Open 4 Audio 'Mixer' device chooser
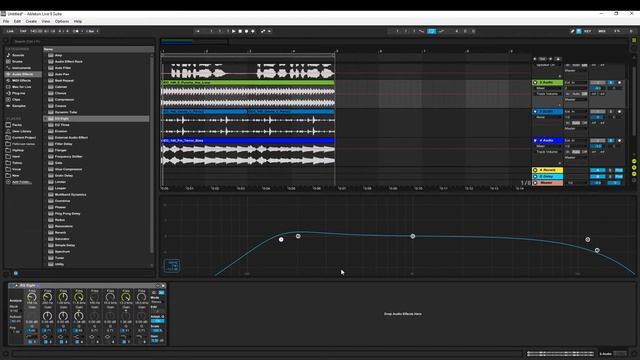 547,146
